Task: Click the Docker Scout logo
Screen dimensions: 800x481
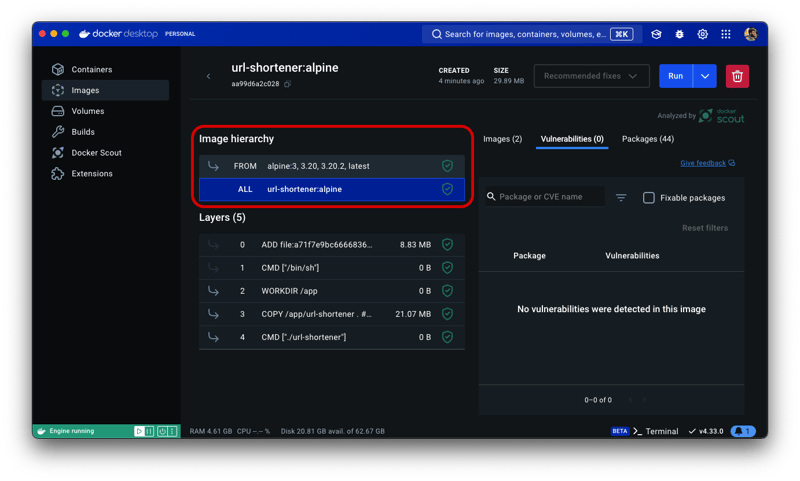Action: (x=721, y=116)
